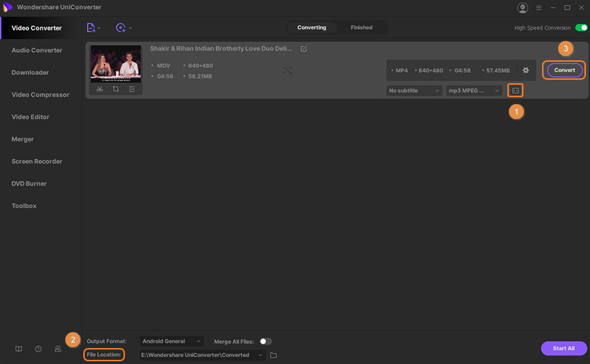590x364 pixels.
Task: Maximize the UniConverter window
Action: point(567,8)
